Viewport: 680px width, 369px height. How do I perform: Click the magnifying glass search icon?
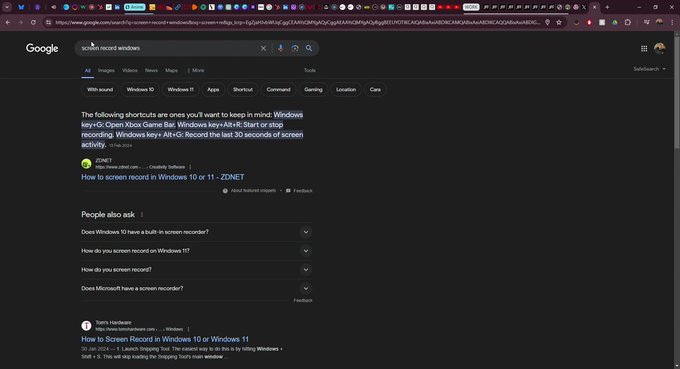point(309,48)
